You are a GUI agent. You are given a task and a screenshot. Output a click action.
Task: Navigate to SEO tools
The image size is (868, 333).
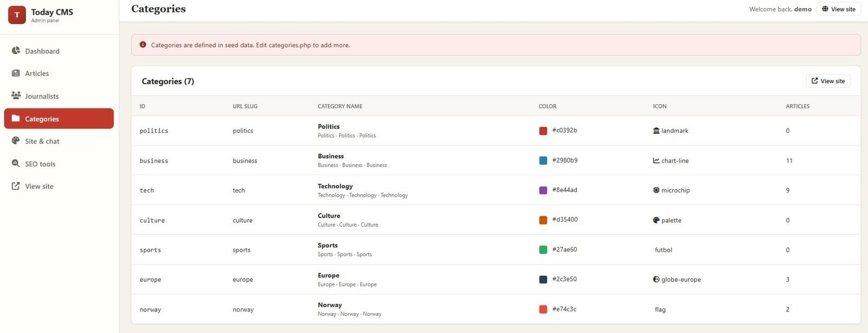click(x=59, y=164)
